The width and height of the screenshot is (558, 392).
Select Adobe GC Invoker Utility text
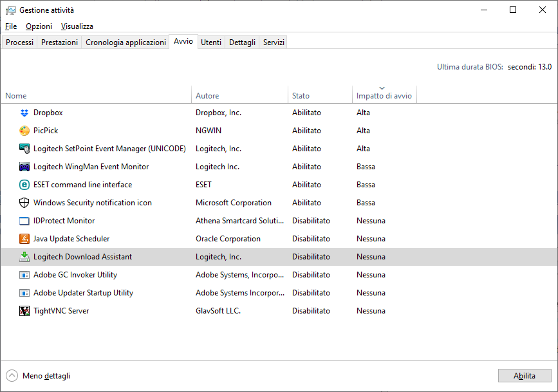tap(75, 275)
